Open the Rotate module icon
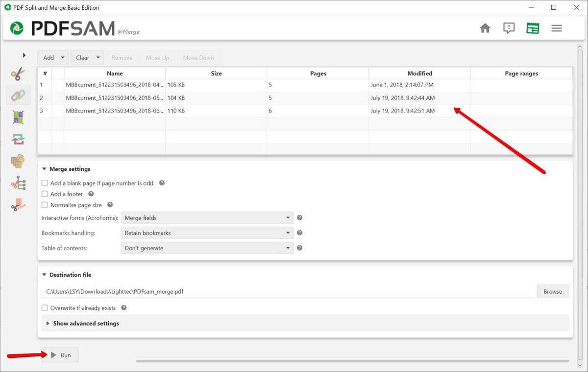 point(18,139)
